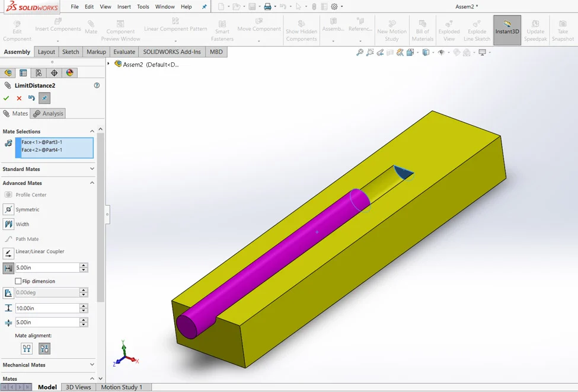Decrease the 10.00in maximum value spinner

[x=84, y=311]
